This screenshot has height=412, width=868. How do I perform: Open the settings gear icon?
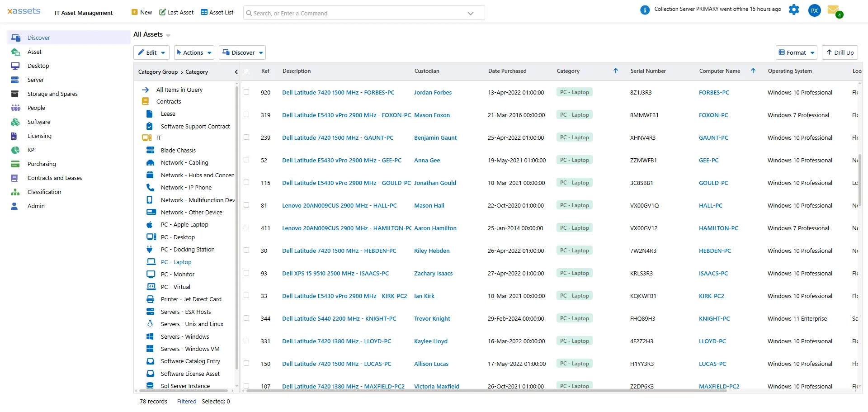click(x=794, y=9)
